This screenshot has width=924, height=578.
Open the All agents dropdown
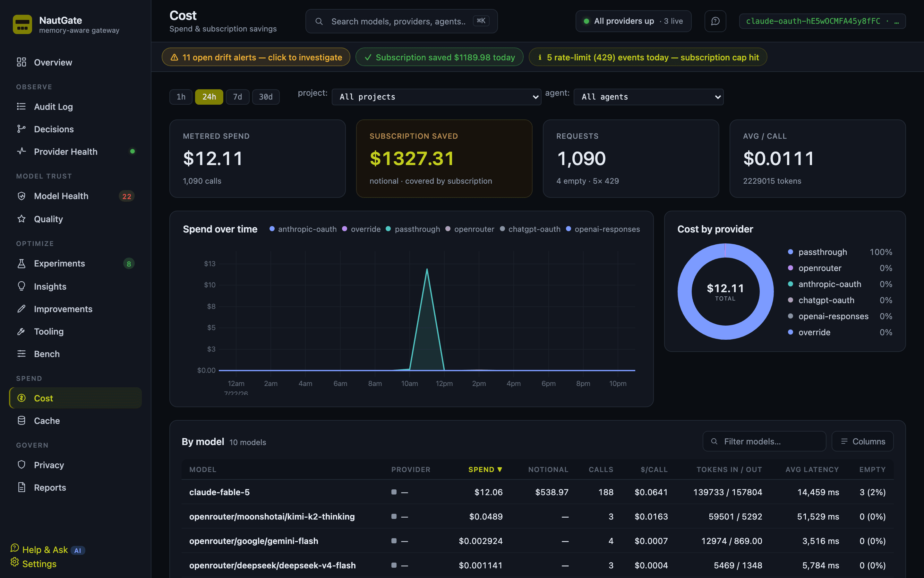[648, 97]
